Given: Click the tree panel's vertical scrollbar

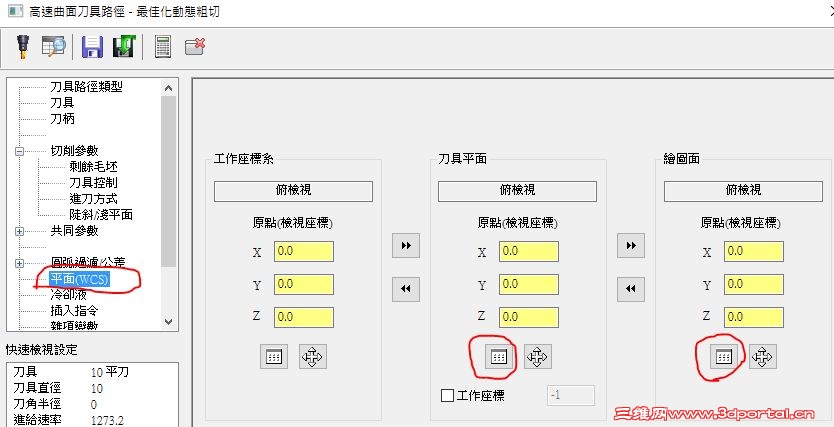Looking at the screenshot, I should 168,200.
